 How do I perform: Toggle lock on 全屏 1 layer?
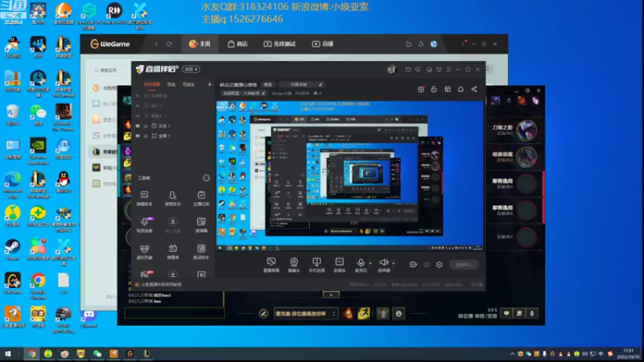(x=146, y=136)
